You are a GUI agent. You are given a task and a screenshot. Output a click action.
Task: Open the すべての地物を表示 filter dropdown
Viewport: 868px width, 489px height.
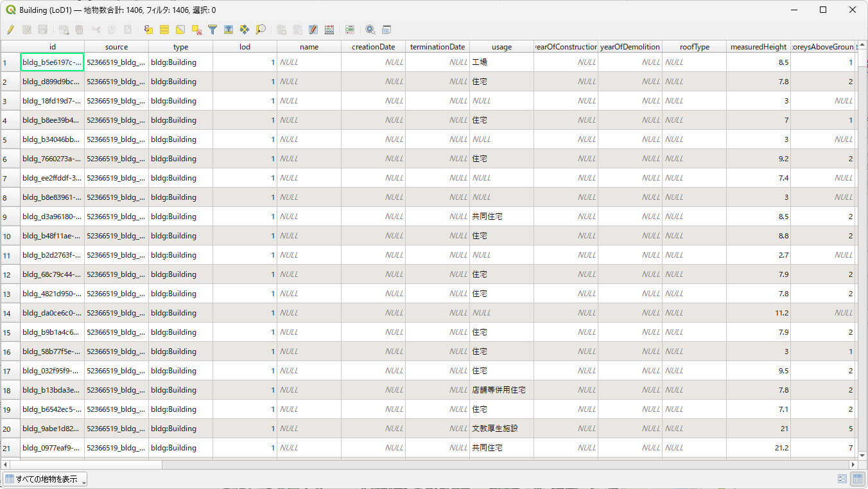(45, 479)
